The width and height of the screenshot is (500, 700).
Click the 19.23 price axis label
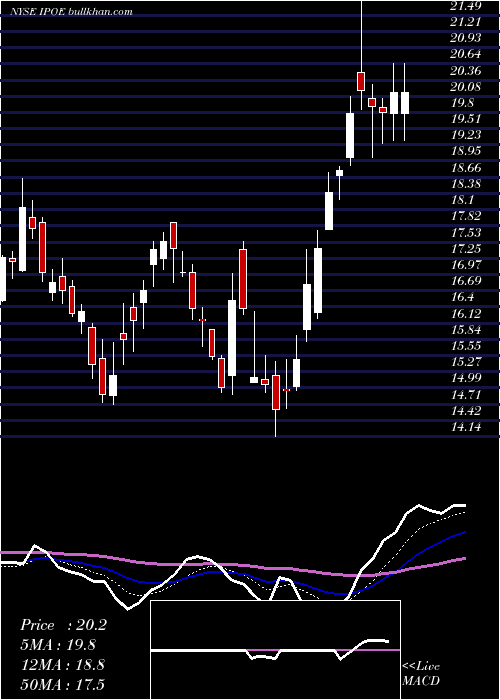pos(466,135)
